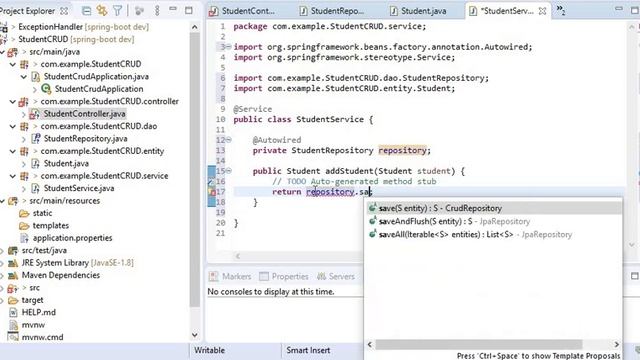
Task: Choose saveAll(Iterable<S> entities) proposal
Action: click(494, 235)
